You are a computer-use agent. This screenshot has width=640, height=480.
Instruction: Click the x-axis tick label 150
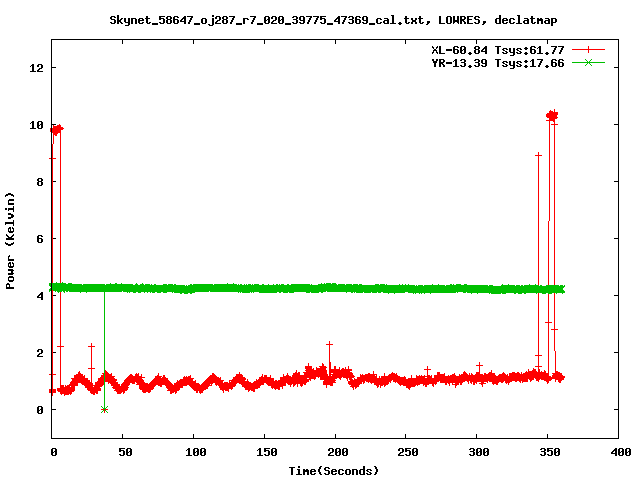(x=267, y=452)
